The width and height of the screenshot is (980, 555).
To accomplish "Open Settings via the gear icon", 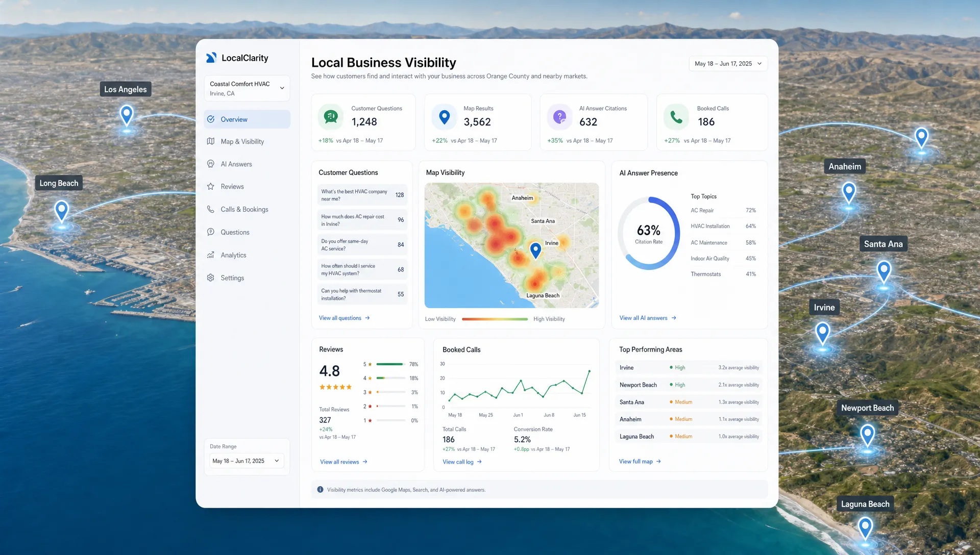I will 210,277.
